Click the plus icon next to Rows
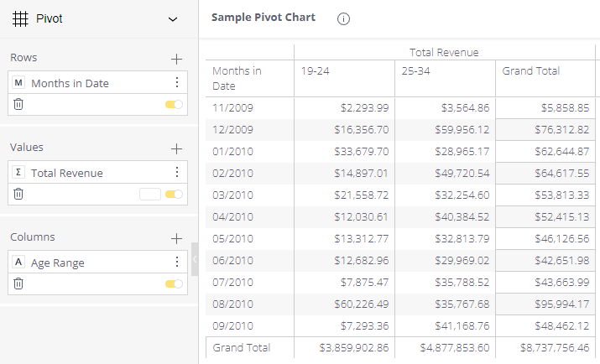Viewport: 600px width, 364px height. [176, 59]
